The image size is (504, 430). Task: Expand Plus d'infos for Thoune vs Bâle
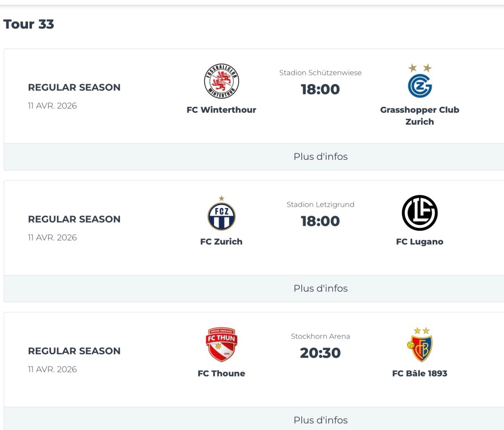[320, 420]
